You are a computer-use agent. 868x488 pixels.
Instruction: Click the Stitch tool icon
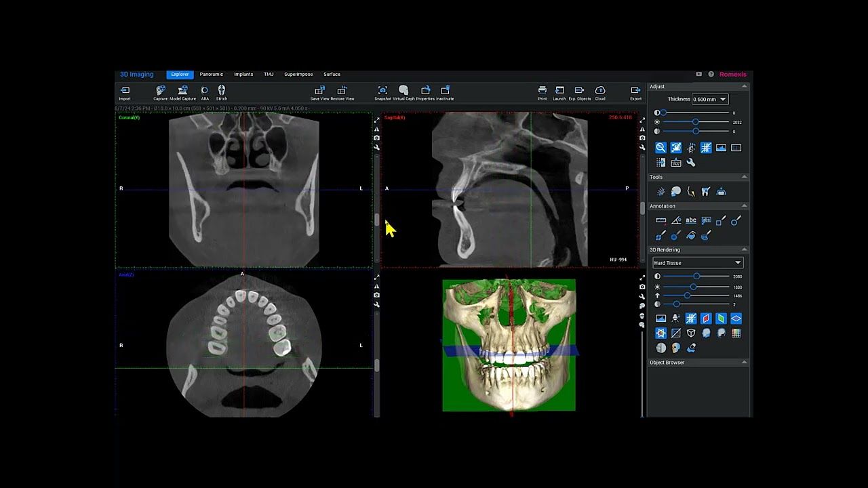click(x=222, y=91)
